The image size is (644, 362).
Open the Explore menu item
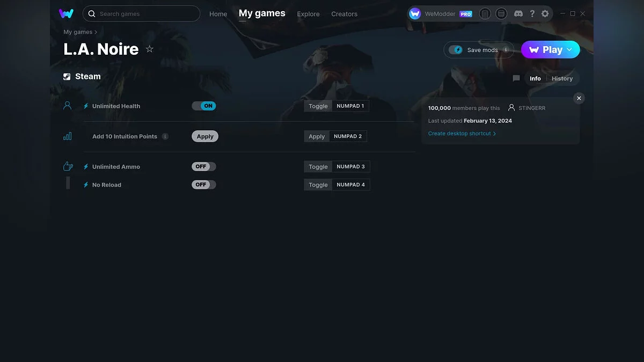308,14
